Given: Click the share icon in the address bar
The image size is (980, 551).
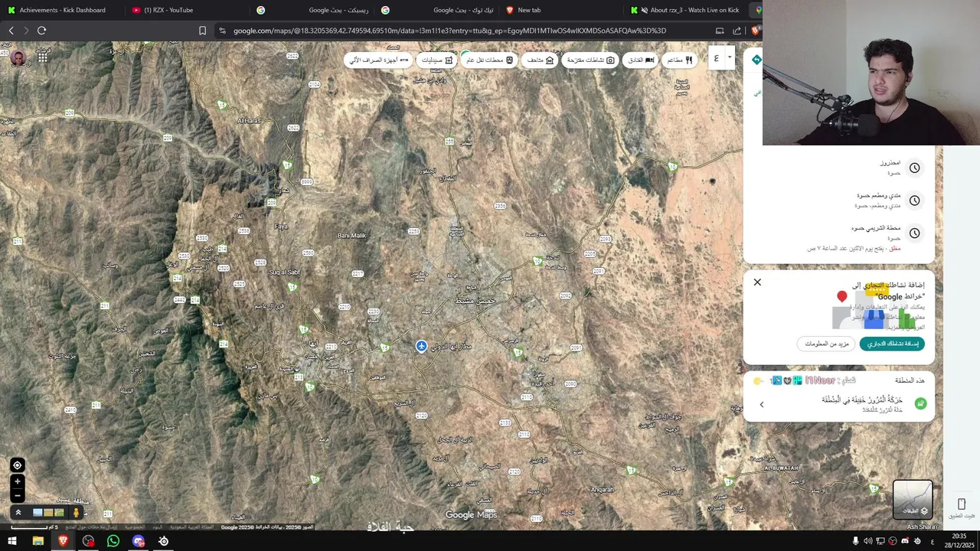Looking at the screenshot, I should pyautogui.click(x=737, y=31).
